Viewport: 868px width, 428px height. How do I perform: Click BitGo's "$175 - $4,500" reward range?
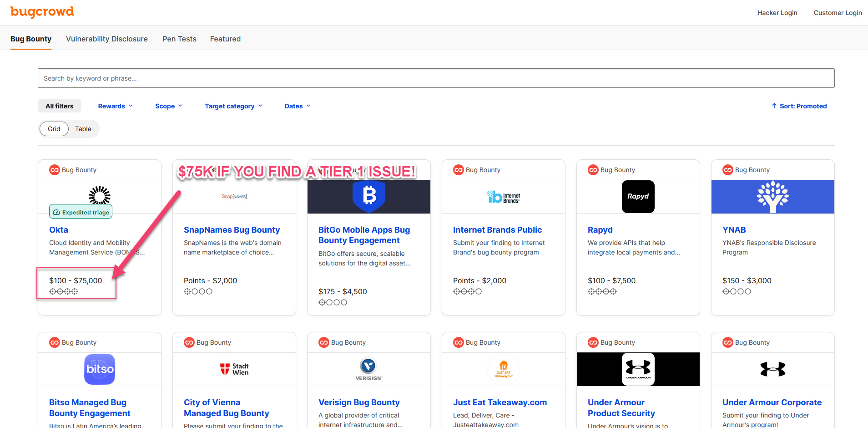click(x=343, y=291)
